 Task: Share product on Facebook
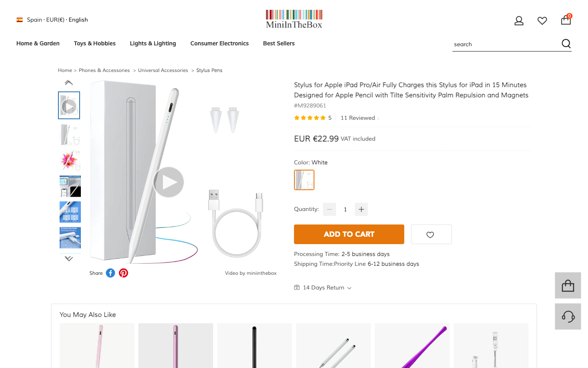[111, 273]
